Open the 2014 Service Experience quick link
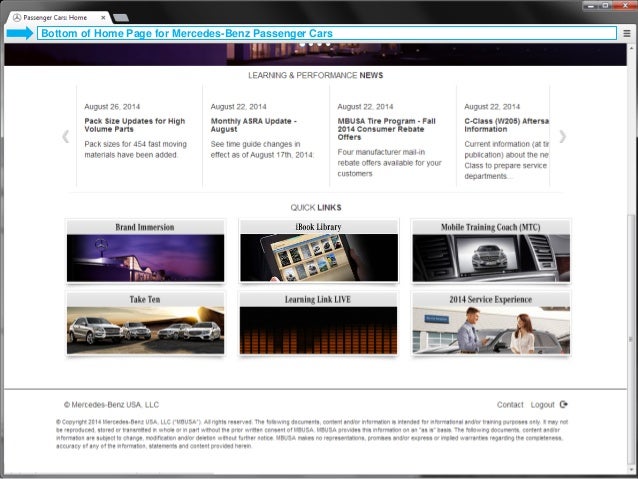 click(491, 323)
